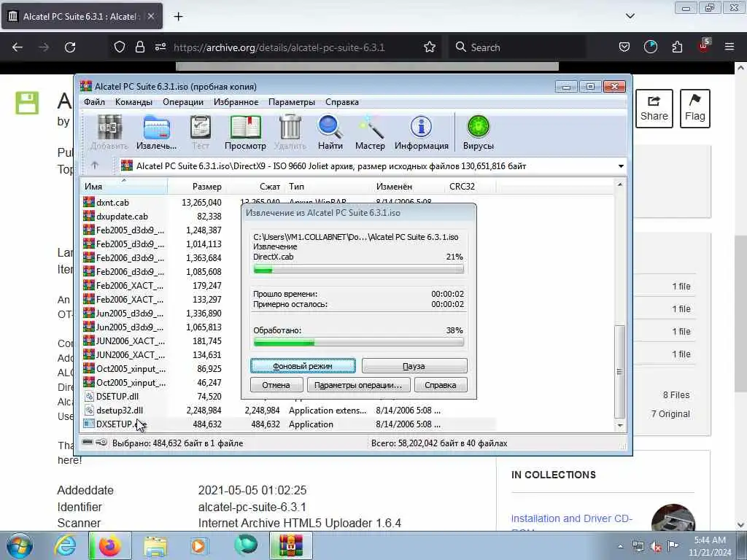Click the 8 Files text on archive.org
This screenshot has width=747, height=560.
tap(676, 395)
